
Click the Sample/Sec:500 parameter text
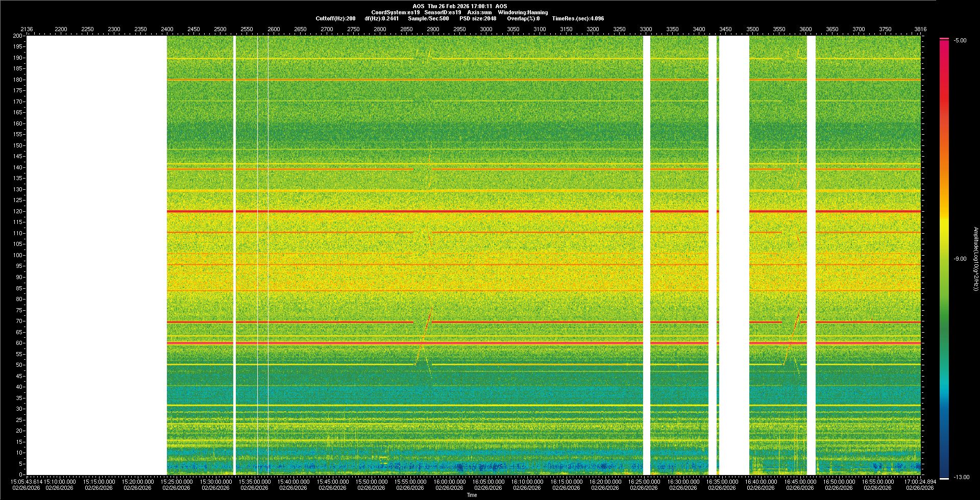[x=428, y=18]
